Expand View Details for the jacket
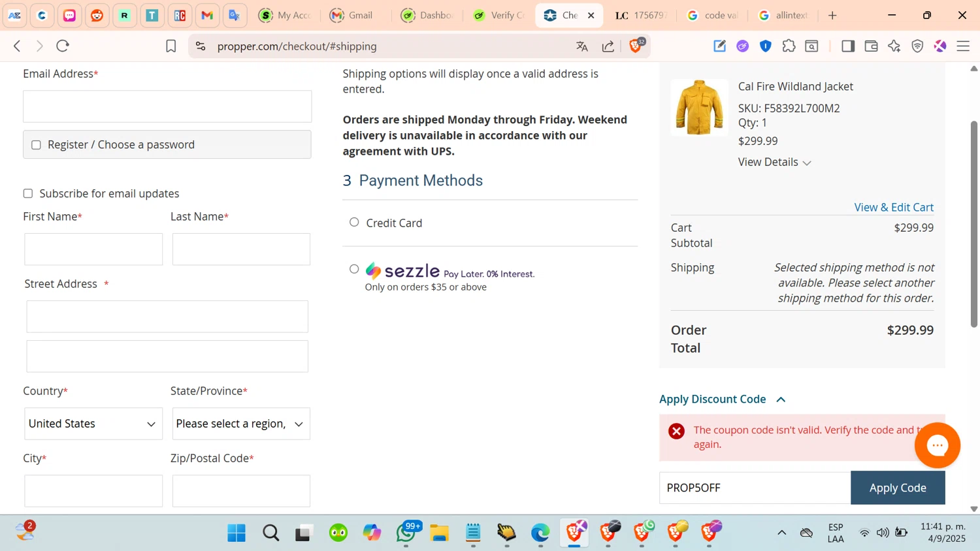Viewport: 980px width, 551px height. 775,162
